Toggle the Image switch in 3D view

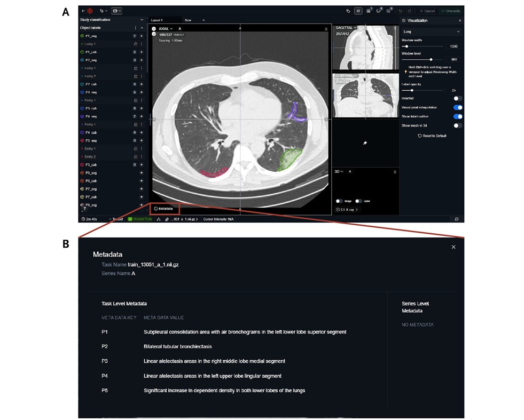pos(339,201)
